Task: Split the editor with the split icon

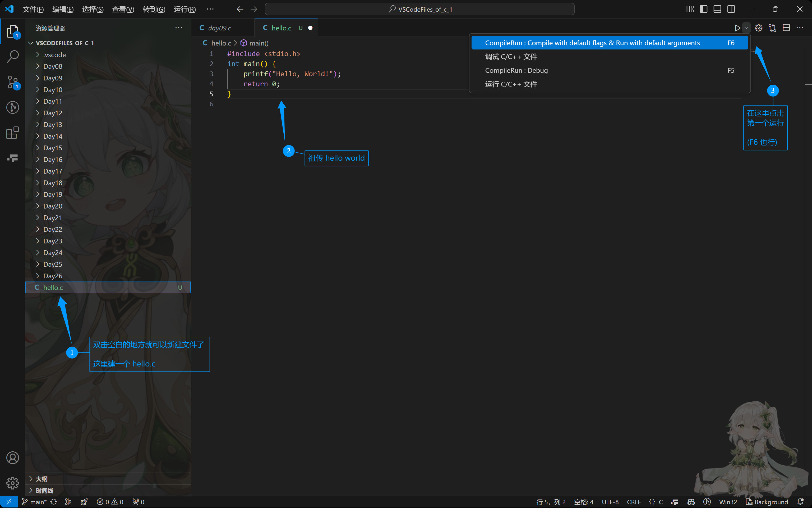Action: 786,28
